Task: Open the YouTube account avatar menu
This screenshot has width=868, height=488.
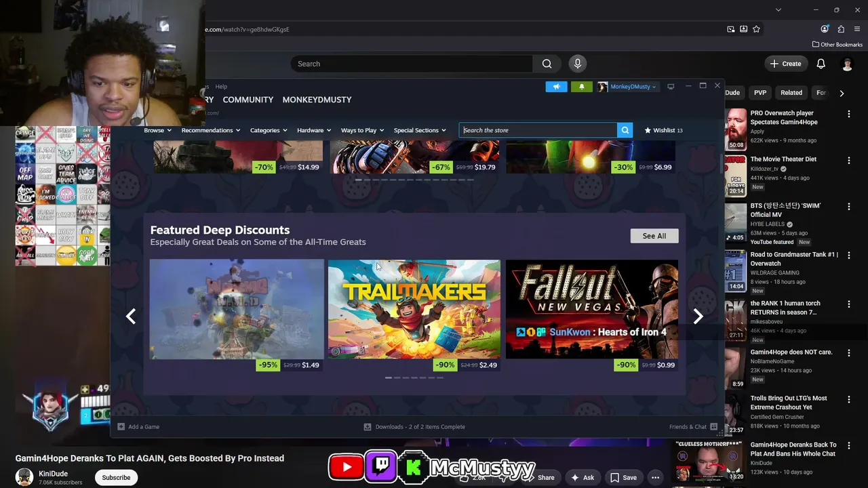Action: [847, 64]
